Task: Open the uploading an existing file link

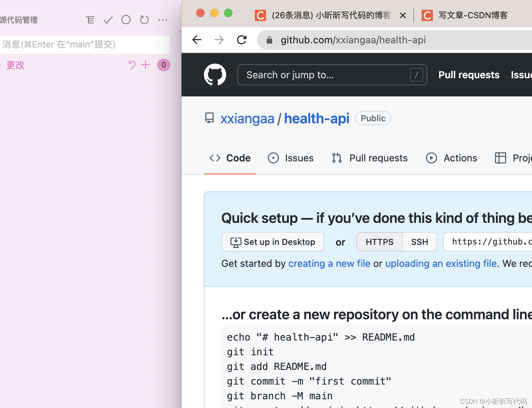Action: click(x=441, y=263)
